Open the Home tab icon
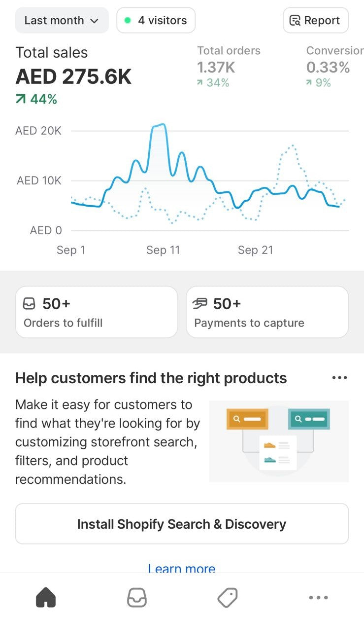The height and width of the screenshot is (617, 364). click(46, 597)
